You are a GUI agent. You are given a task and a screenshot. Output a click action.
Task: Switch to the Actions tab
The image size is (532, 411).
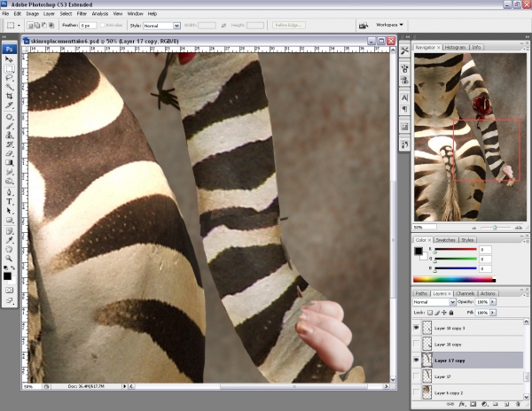click(488, 293)
